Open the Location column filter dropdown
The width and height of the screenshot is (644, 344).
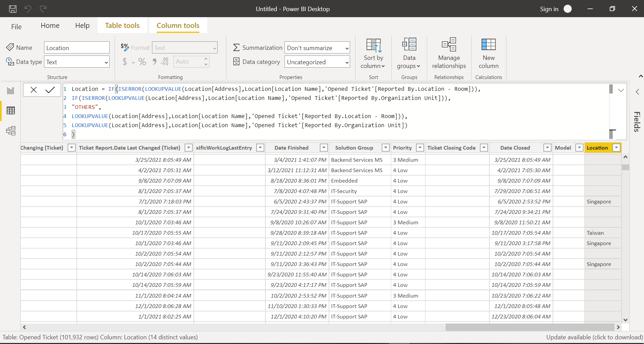point(616,148)
